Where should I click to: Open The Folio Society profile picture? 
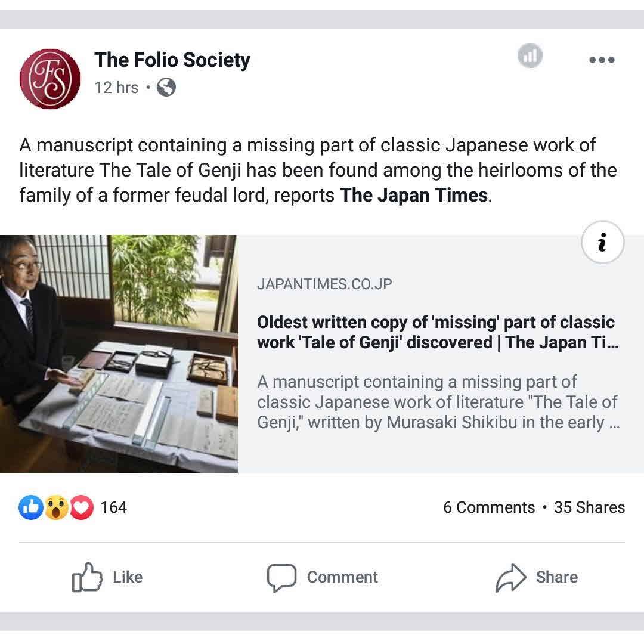pyautogui.click(x=50, y=79)
